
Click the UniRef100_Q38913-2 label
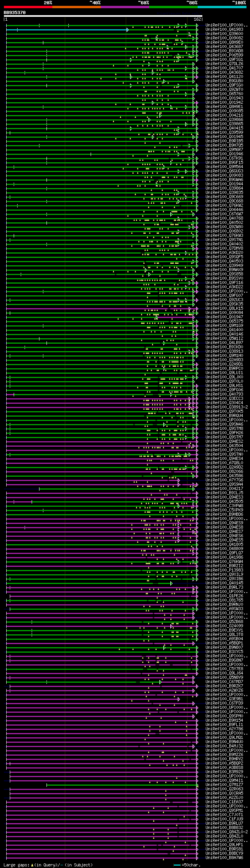pyautogui.click(x=227, y=407)
